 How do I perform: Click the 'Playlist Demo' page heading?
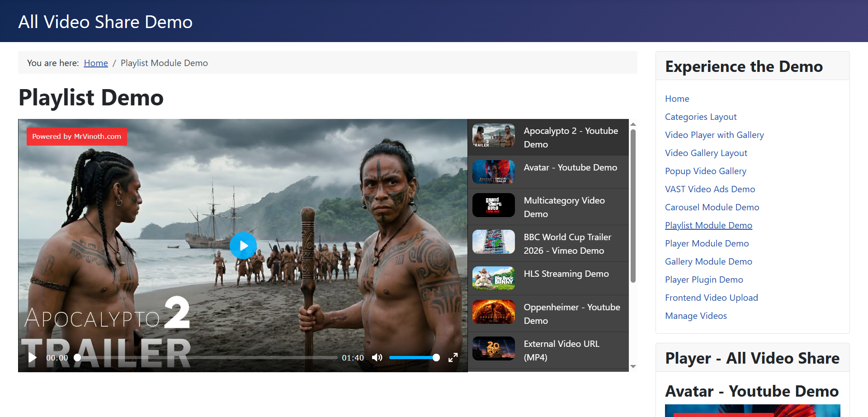coord(91,98)
